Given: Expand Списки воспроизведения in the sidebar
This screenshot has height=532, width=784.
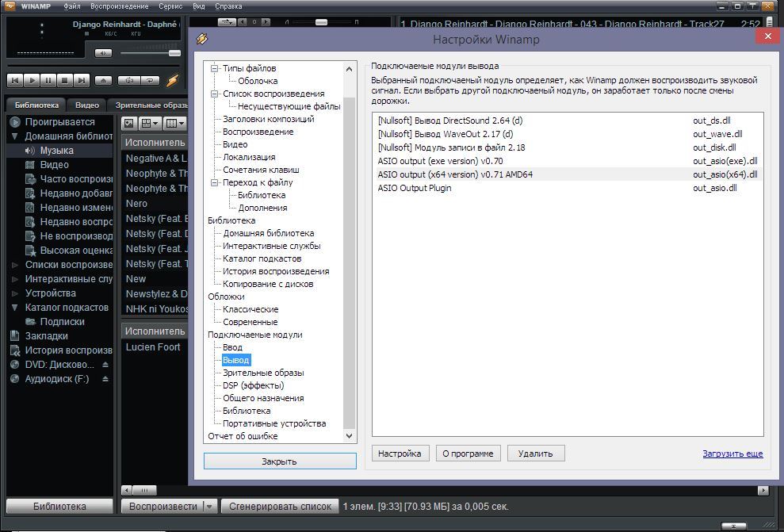Looking at the screenshot, I should point(14,265).
